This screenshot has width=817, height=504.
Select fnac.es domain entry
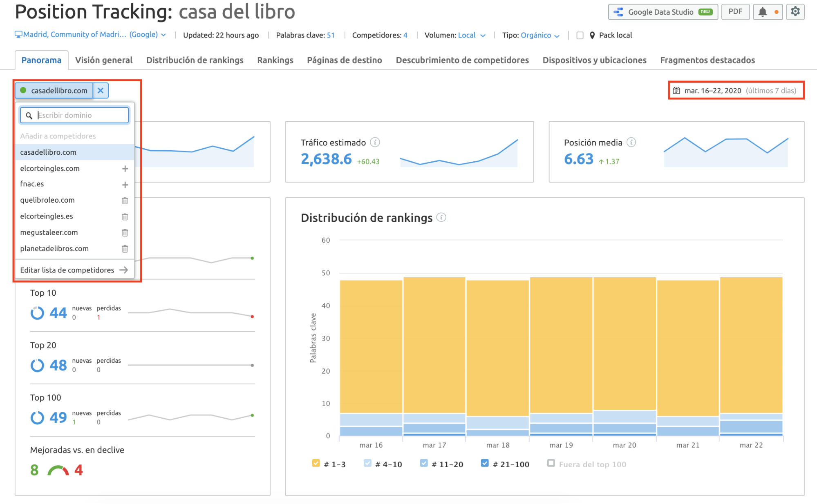pyautogui.click(x=32, y=184)
